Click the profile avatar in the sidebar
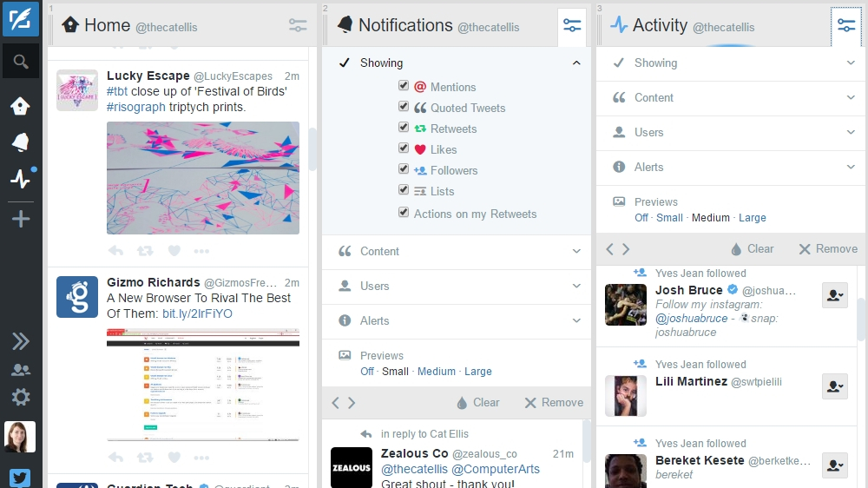This screenshot has height=488, width=868. 20,437
